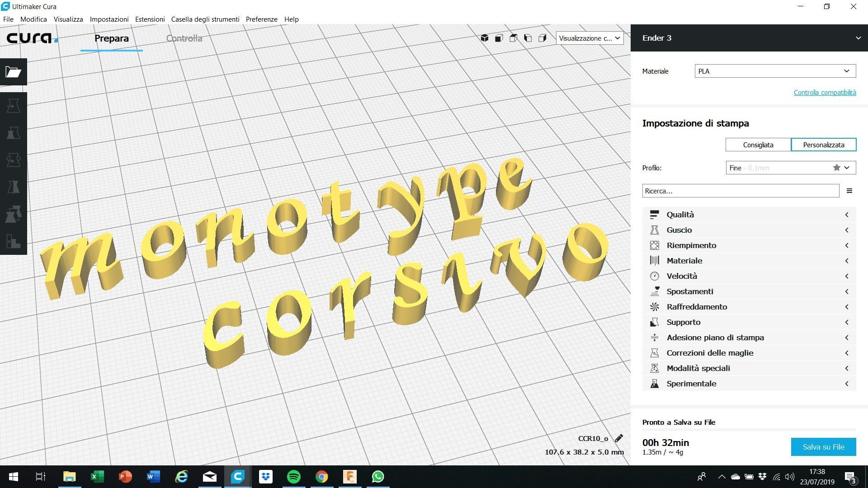Click the Cura logo
The image size is (868, 488).
click(x=33, y=38)
